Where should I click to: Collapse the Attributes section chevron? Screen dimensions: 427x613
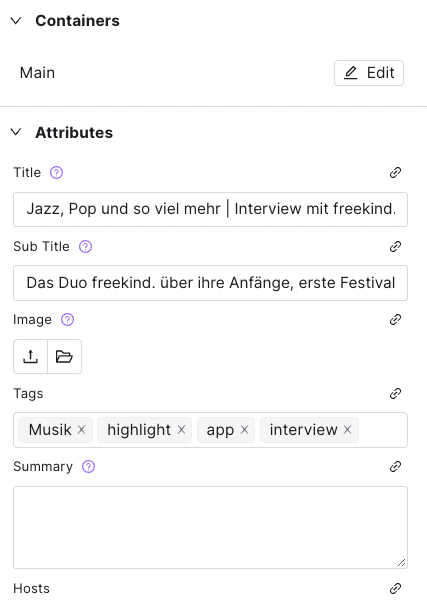(16, 132)
